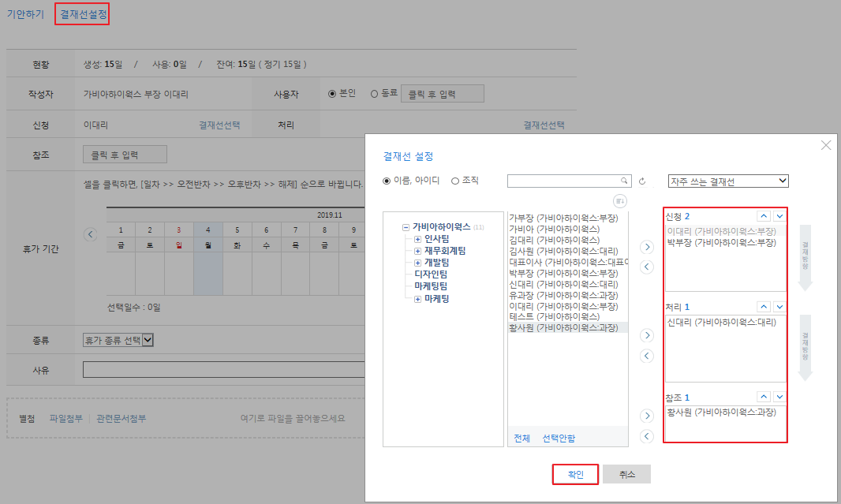841x504 pixels.
Task: Switch to the 기안하기 tab
Action: pos(25,14)
